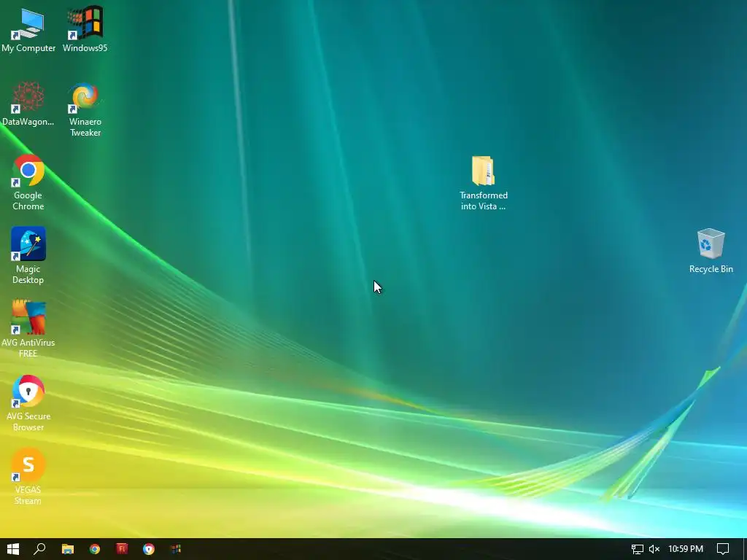The width and height of the screenshot is (747, 560).
Task: Open the Windows95 desktop shortcut
Action: [x=85, y=29]
